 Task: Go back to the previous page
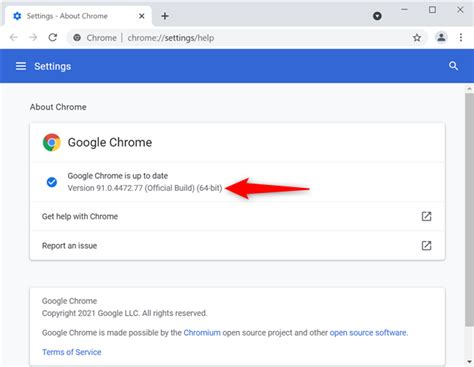[14, 38]
